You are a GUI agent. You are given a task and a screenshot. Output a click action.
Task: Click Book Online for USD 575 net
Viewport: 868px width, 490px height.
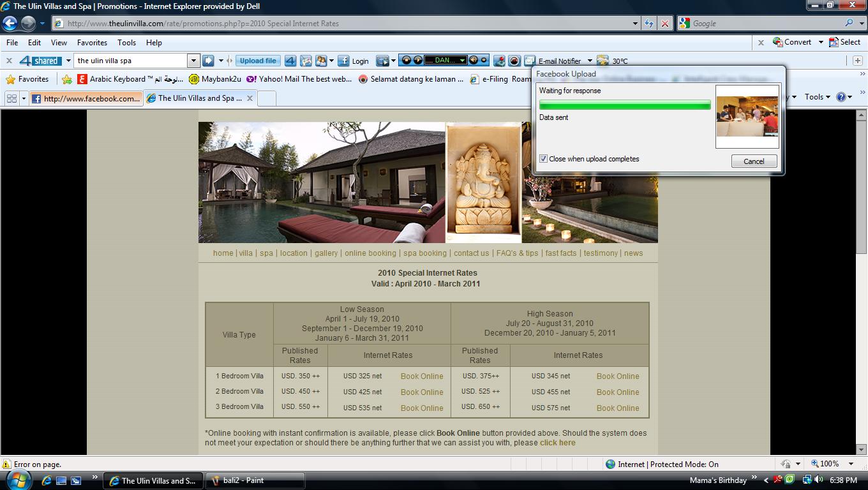(x=618, y=408)
